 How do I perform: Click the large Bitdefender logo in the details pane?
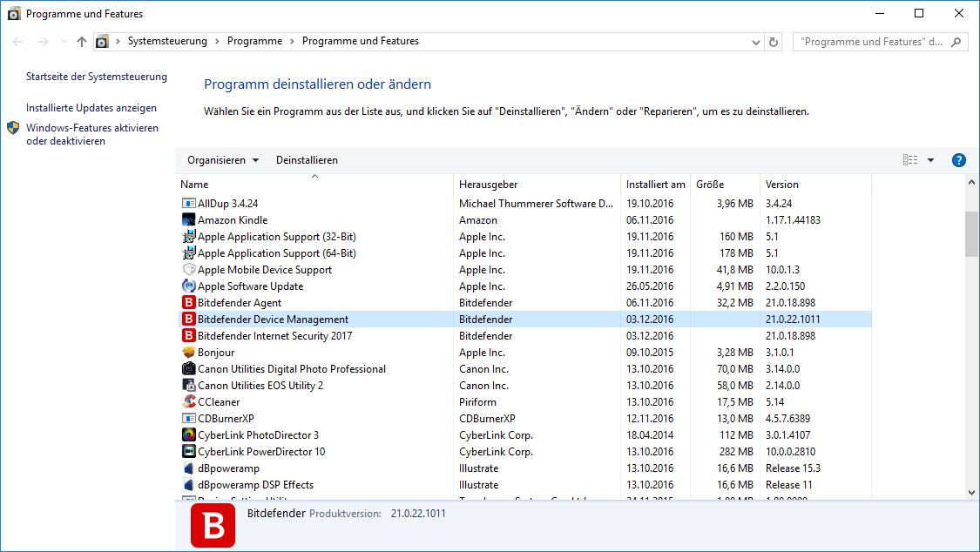[x=213, y=526]
